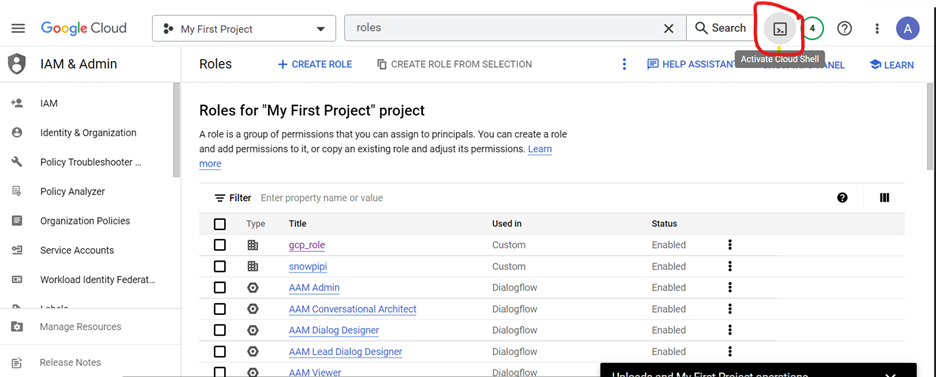The height and width of the screenshot is (377, 936).
Task: Open Organization Policies in sidebar
Action: point(85,221)
